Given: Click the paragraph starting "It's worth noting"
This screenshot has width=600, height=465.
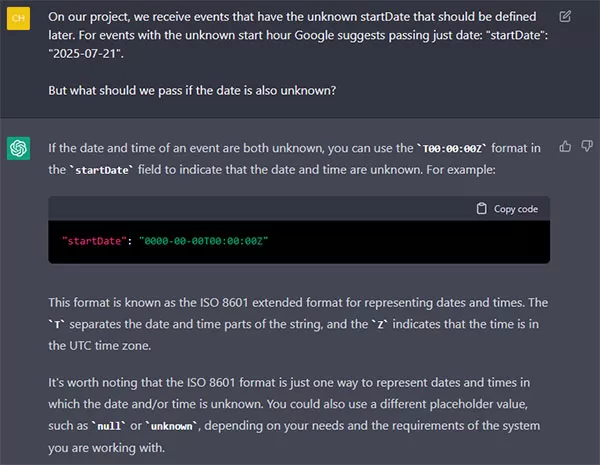Looking at the screenshot, I should tap(294, 415).
